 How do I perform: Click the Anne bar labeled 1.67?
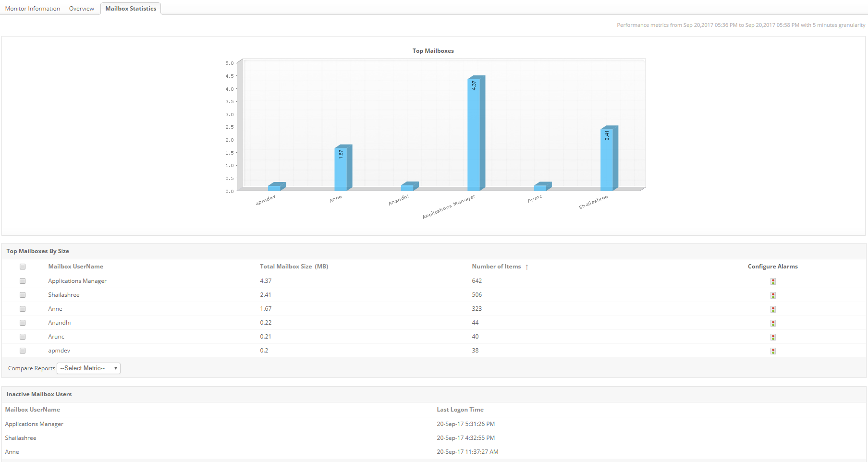[x=343, y=168]
